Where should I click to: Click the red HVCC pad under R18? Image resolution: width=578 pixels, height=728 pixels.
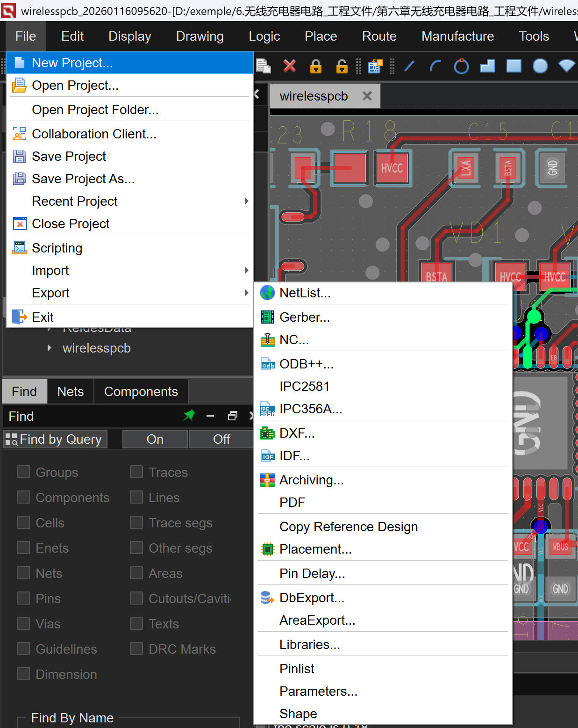tap(392, 168)
